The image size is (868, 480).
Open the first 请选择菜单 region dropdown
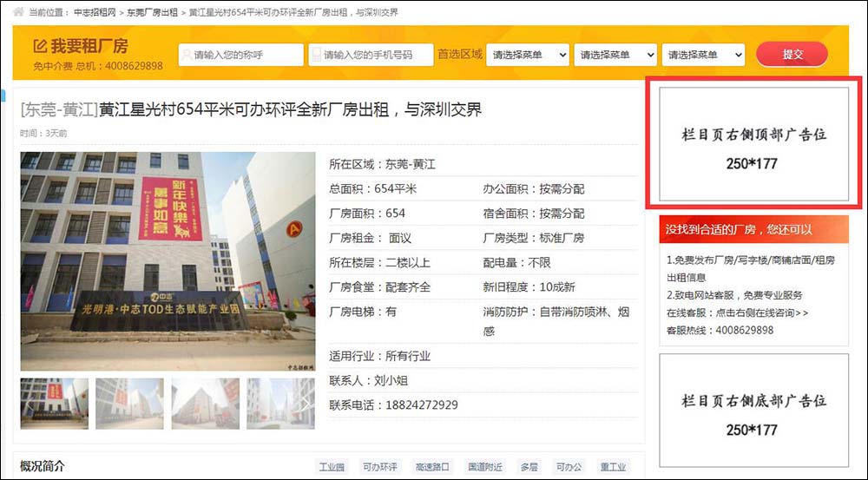528,55
